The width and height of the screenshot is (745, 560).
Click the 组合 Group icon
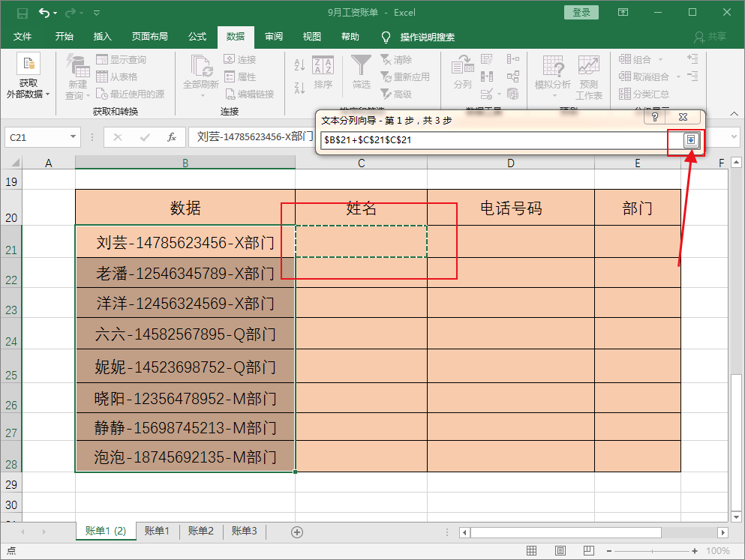pyautogui.click(x=638, y=58)
